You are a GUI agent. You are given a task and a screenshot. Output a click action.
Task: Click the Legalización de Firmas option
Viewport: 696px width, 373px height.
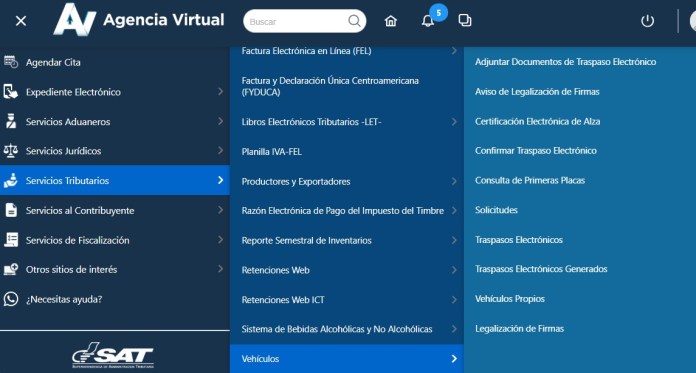519,329
